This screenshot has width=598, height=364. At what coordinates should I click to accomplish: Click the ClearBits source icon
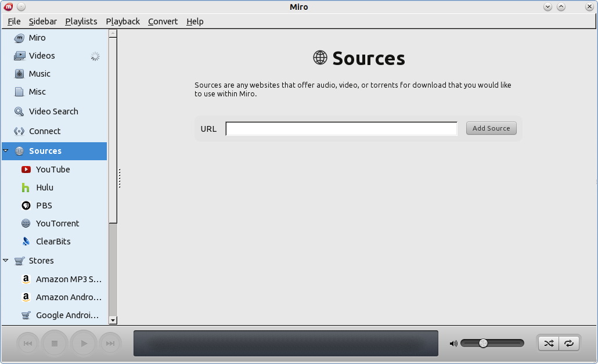(x=26, y=242)
